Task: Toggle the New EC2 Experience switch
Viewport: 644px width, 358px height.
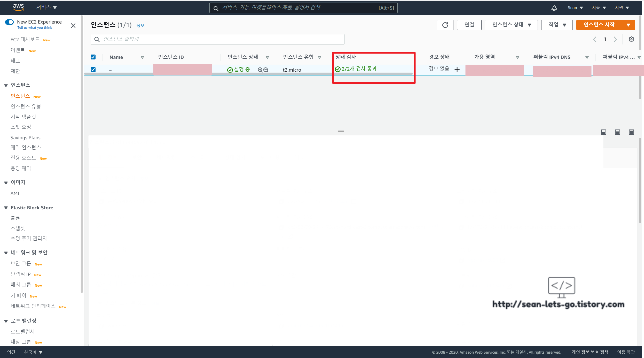Action: tap(10, 22)
